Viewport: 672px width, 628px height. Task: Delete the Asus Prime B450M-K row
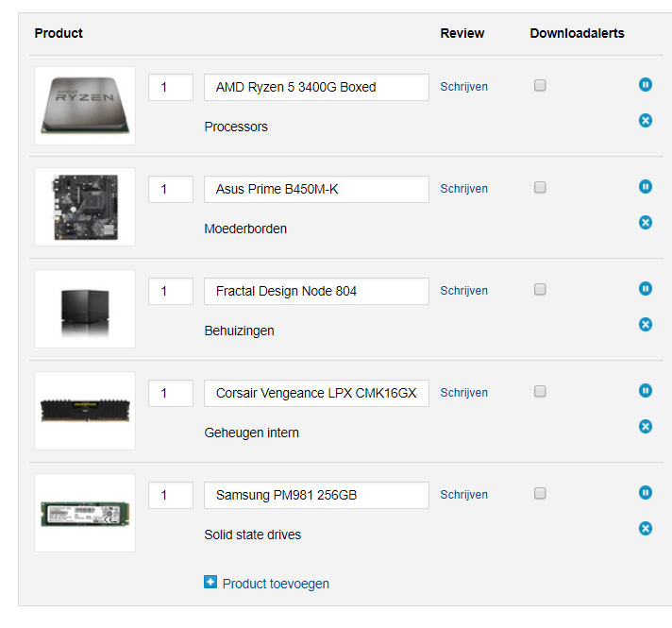tap(646, 223)
